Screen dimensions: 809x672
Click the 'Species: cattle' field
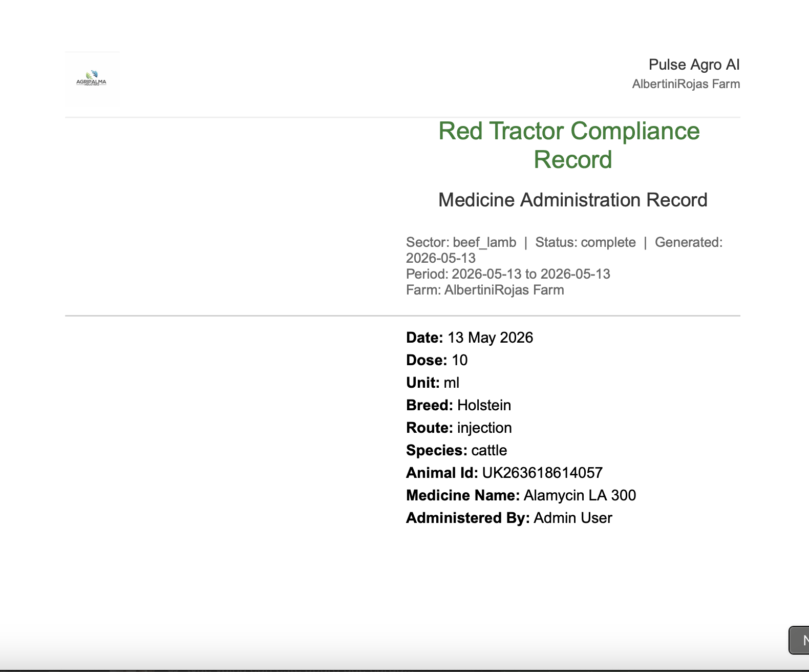pos(456,450)
